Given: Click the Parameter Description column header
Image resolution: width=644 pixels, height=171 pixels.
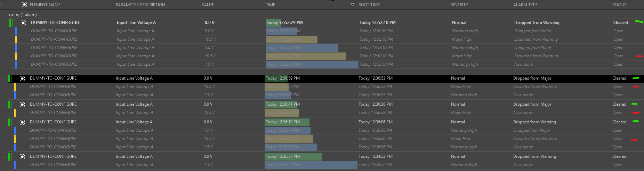Looking at the screenshot, I should [140, 5].
